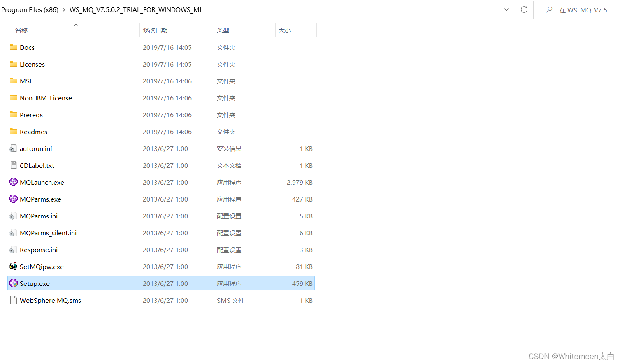Select the Prereqs folder icon
The image size is (620, 364).
[14, 115]
